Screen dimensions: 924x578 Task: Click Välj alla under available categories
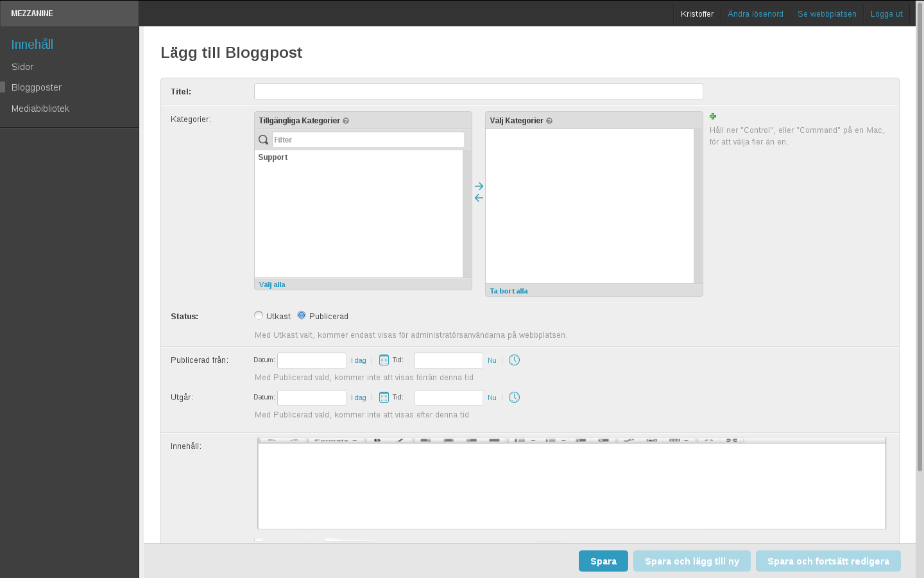(x=272, y=285)
